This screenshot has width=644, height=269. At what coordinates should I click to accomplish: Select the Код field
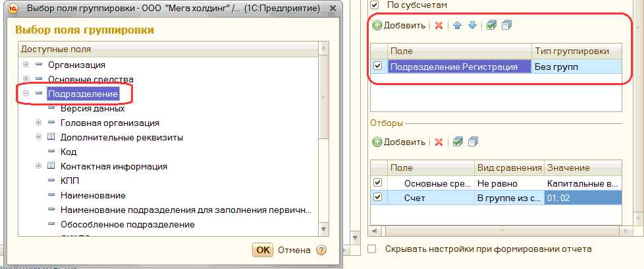68,152
